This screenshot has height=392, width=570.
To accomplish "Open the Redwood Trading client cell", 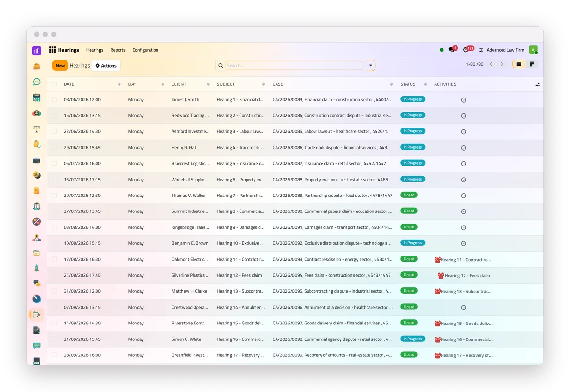I will pos(190,116).
